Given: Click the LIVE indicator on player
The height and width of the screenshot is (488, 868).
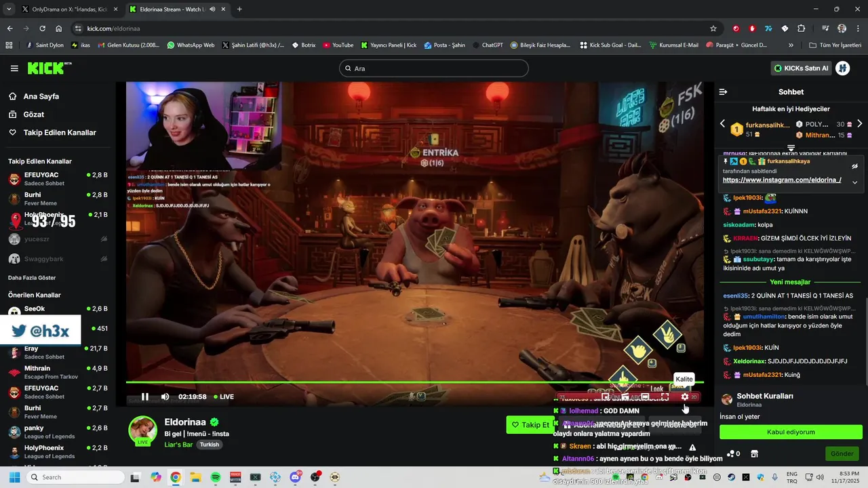Looking at the screenshot, I should [x=224, y=396].
